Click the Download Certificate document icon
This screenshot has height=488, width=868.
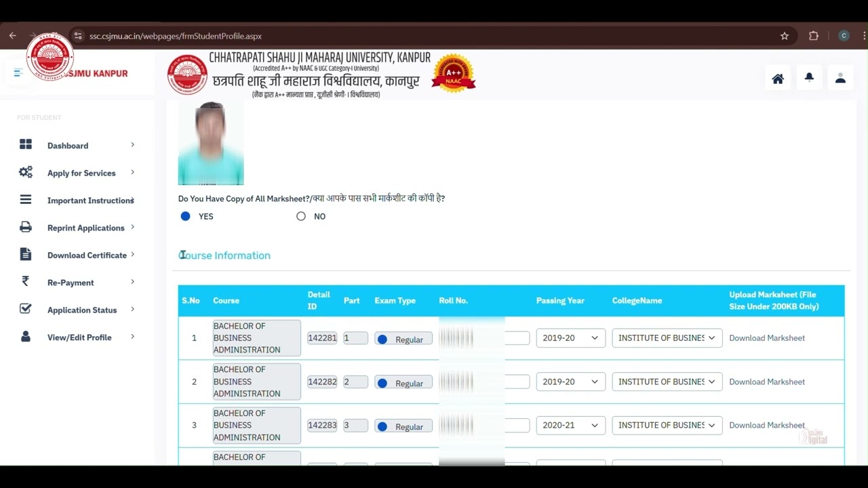click(26, 254)
